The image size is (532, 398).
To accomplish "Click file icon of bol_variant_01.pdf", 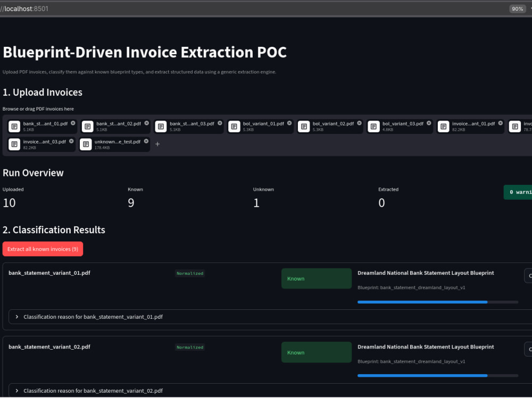I will 234,126.
